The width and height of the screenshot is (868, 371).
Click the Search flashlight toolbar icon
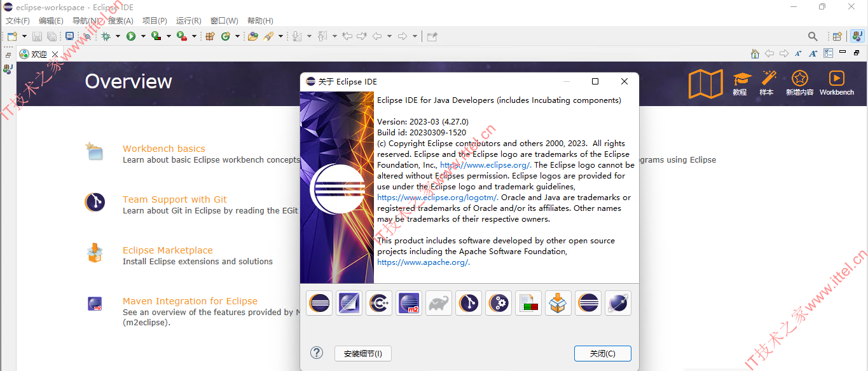[268, 36]
